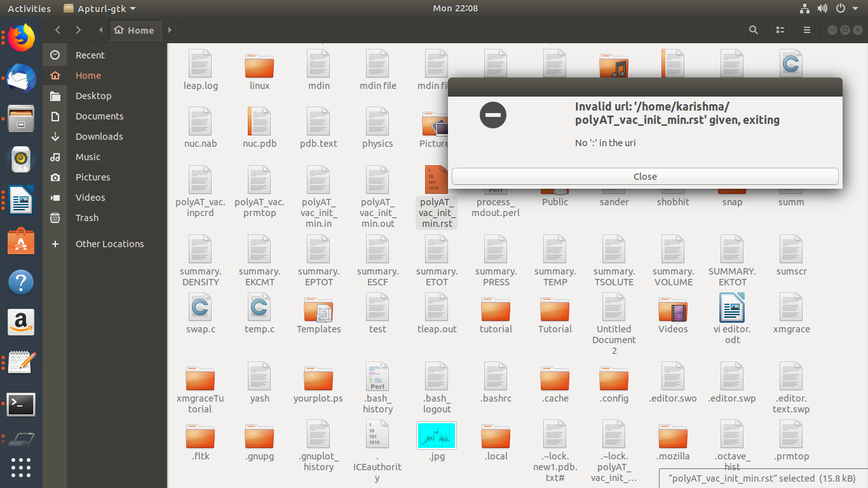Image resolution: width=868 pixels, height=488 pixels.
Task: Open Trash from the sidebar
Action: (87, 218)
